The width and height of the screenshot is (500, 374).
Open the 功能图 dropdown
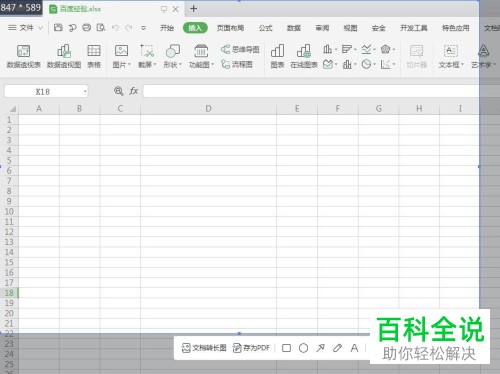[201, 56]
